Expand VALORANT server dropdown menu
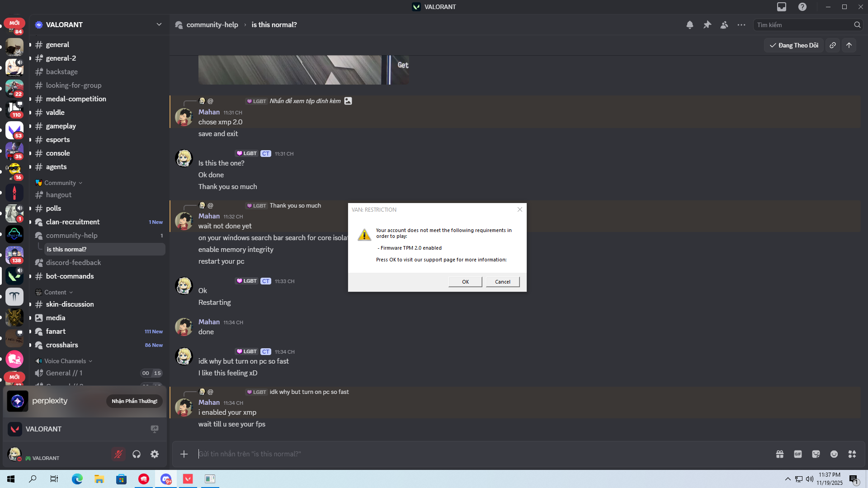Screen dimensions: 868x488 click(159, 24)
